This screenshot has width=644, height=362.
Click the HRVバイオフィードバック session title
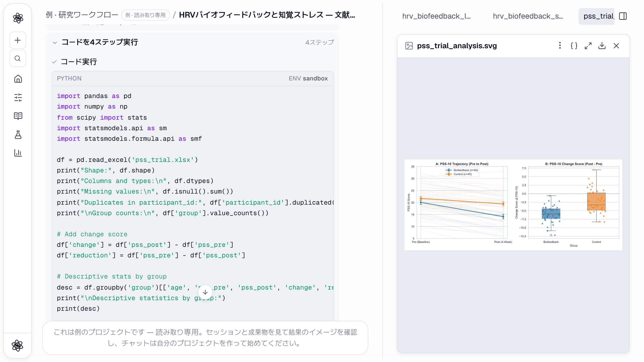click(x=267, y=15)
